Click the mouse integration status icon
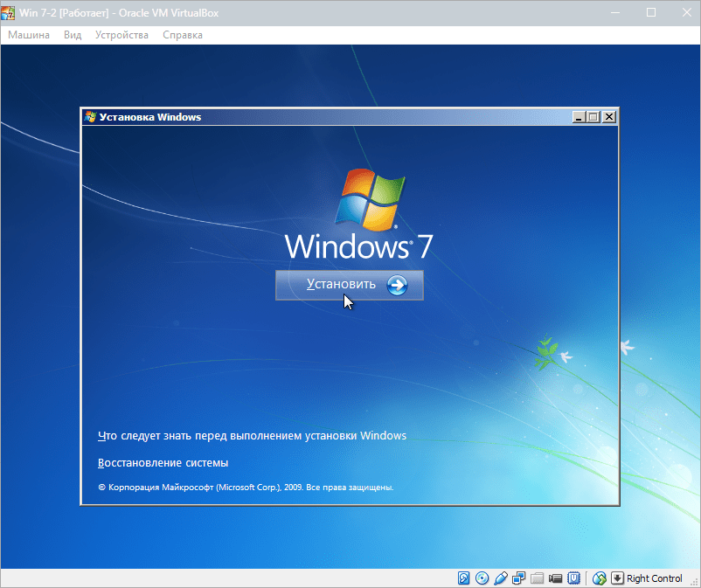The image size is (701, 588). (599, 578)
